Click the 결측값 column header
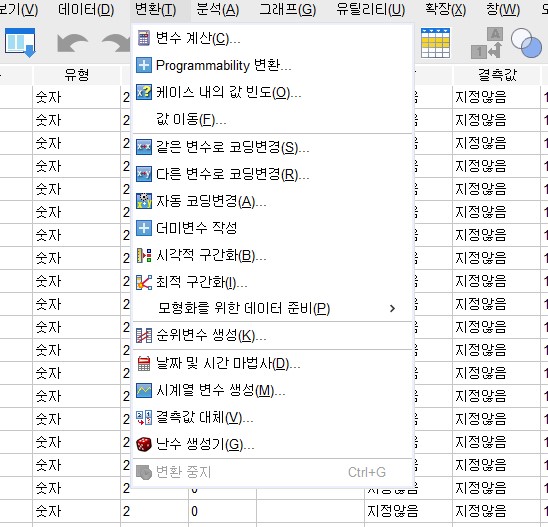The image size is (548, 527). click(x=497, y=75)
